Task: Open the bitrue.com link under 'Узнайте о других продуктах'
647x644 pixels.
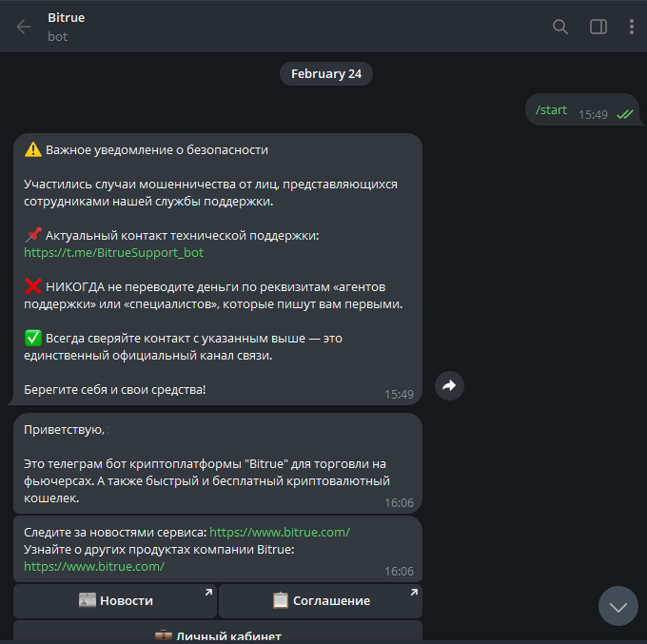Action: (x=94, y=566)
